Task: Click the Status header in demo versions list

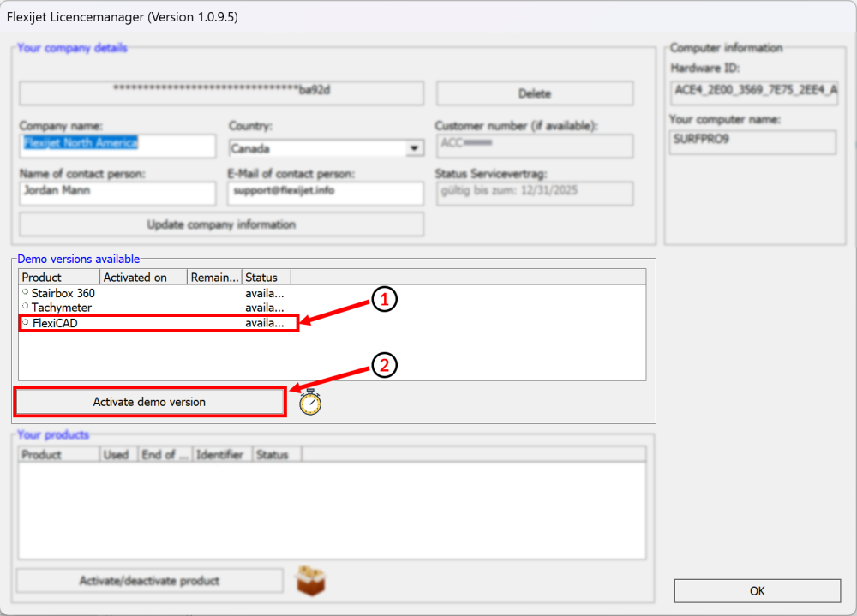Action: tap(267, 277)
